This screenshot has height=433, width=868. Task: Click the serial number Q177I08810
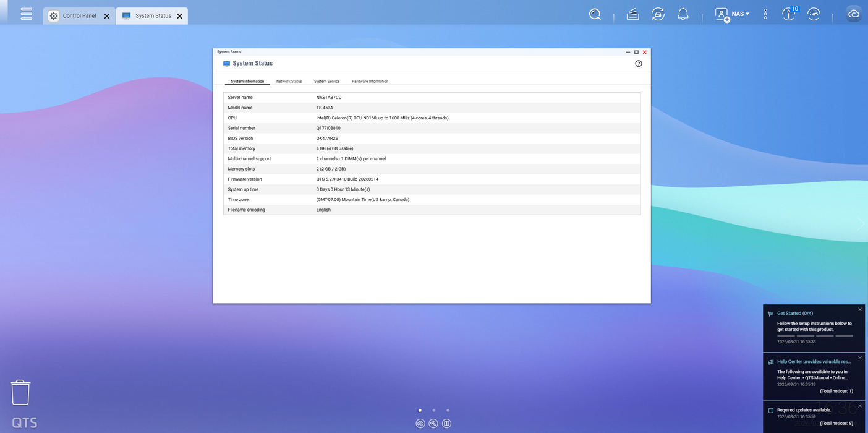(x=328, y=128)
